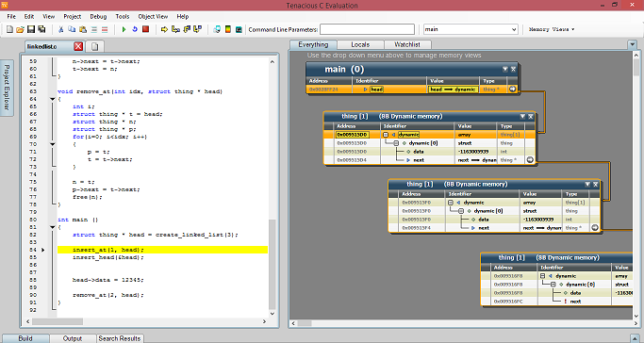The image size is (644, 343).
Task: Create a new file from toolbar
Action: click(x=9, y=29)
